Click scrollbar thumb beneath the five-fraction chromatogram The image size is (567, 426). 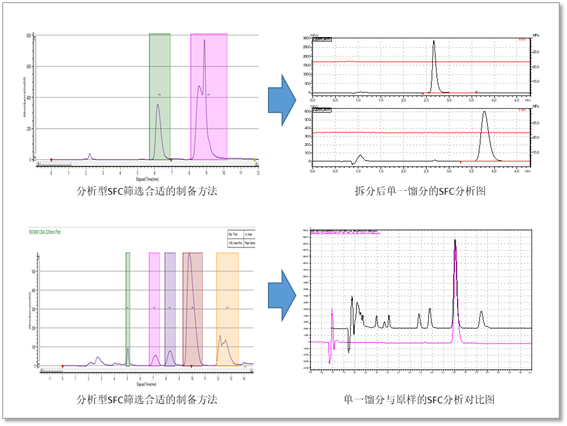[52, 371]
